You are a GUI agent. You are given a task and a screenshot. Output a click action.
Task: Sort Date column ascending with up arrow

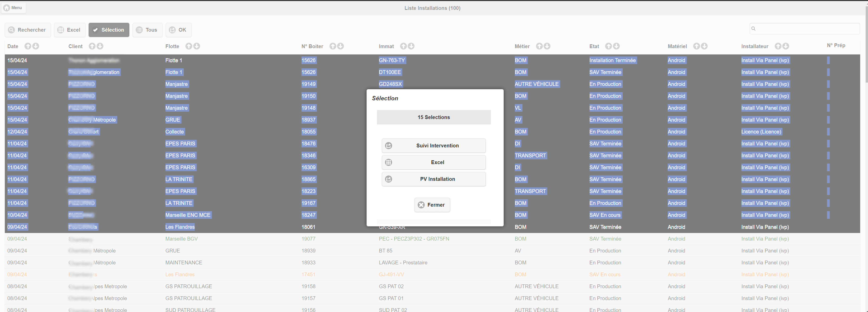[x=28, y=46]
